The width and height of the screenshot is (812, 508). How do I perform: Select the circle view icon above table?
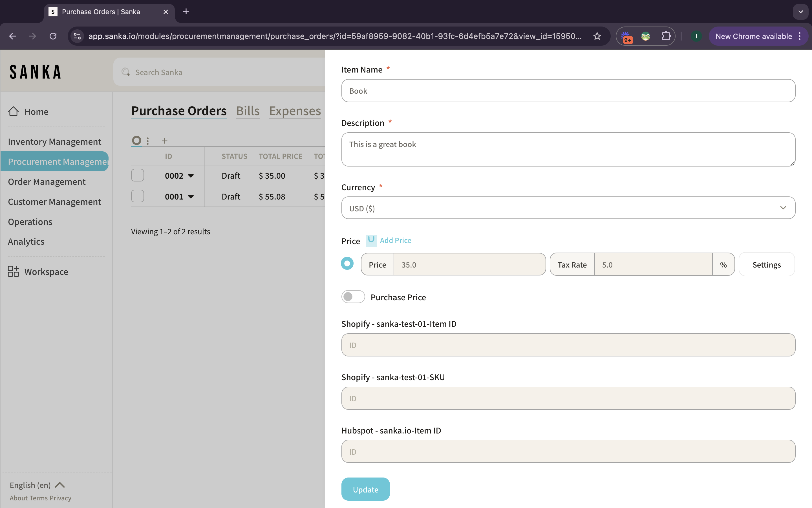(x=136, y=141)
